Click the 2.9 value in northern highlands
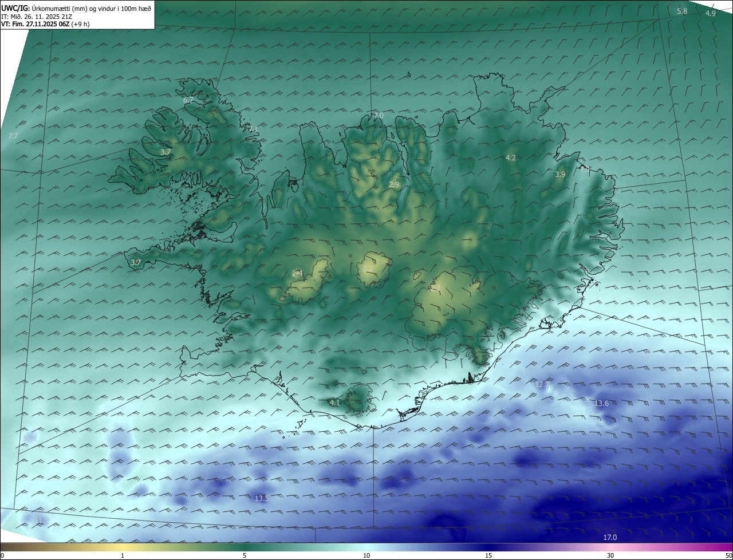This screenshot has width=733, height=560. (394, 184)
